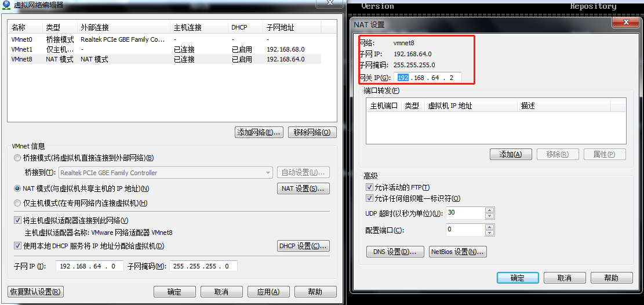The height and width of the screenshot is (305, 644).
Task: Increase config port with up arrow
Action: (489, 227)
